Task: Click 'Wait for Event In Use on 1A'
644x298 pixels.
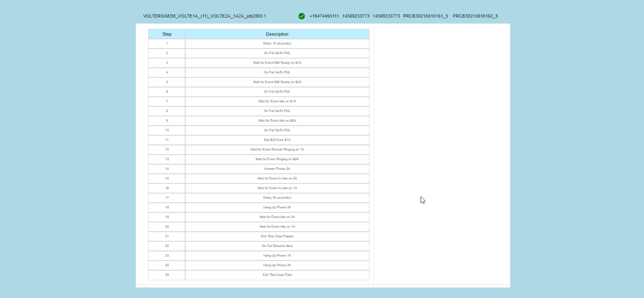Action: point(277,188)
